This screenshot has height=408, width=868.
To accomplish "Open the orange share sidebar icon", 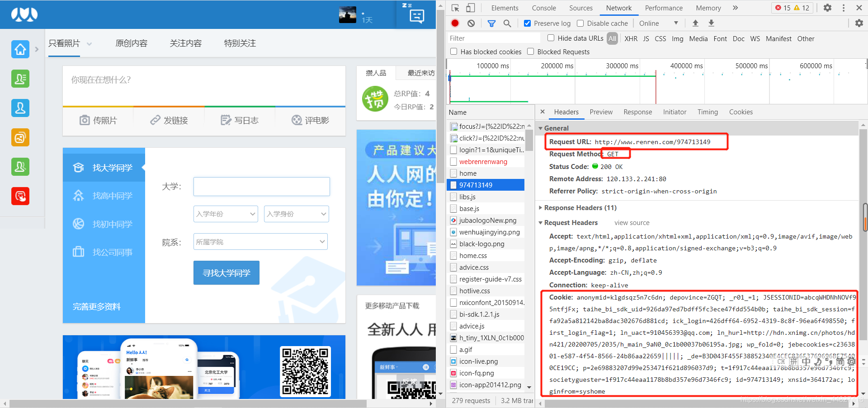I will point(20,137).
